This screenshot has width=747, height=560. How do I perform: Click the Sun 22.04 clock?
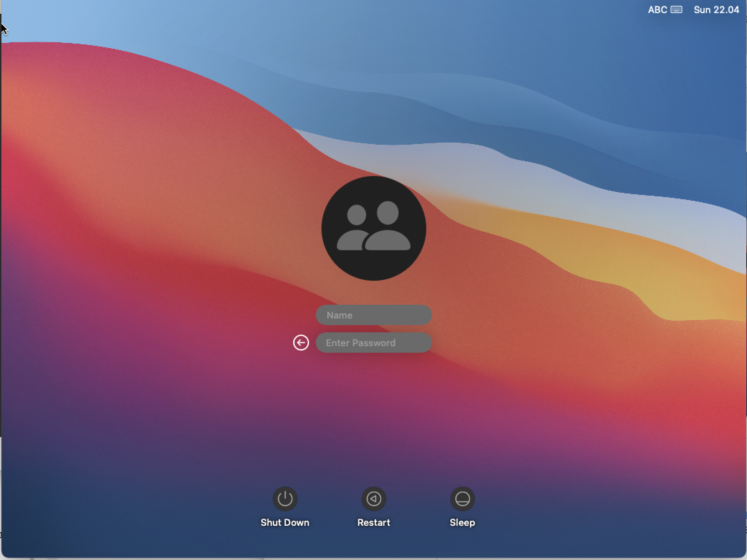click(x=716, y=10)
